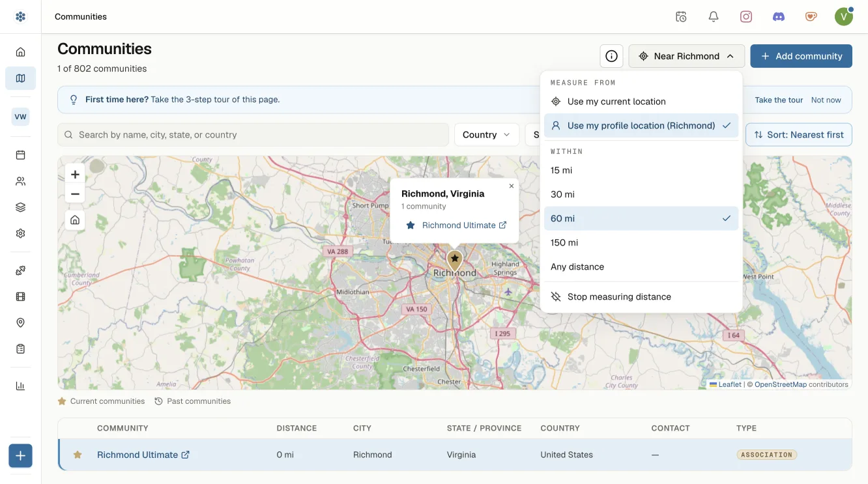
Task: Open the Instagram icon in the top bar
Action: [746, 17]
